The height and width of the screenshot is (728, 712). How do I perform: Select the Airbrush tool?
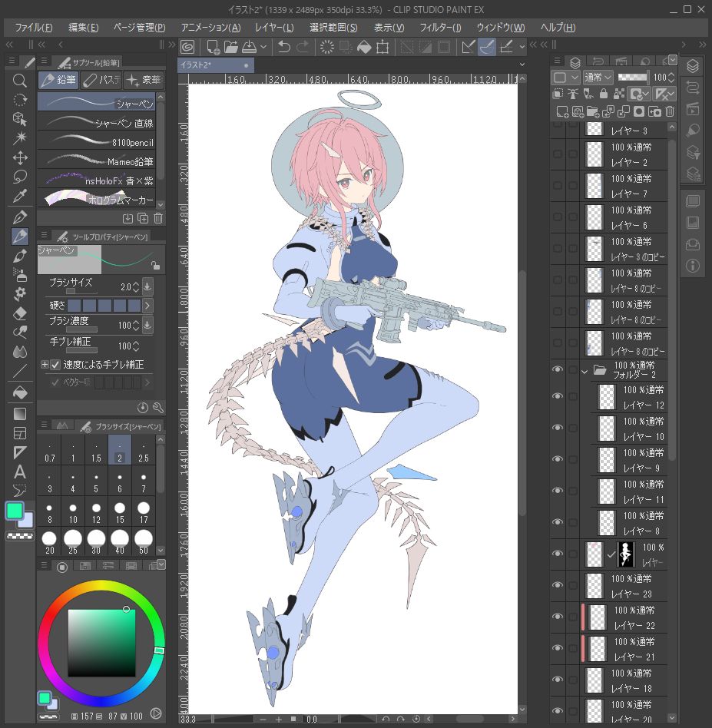pyautogui.click(x=19, y=275)
